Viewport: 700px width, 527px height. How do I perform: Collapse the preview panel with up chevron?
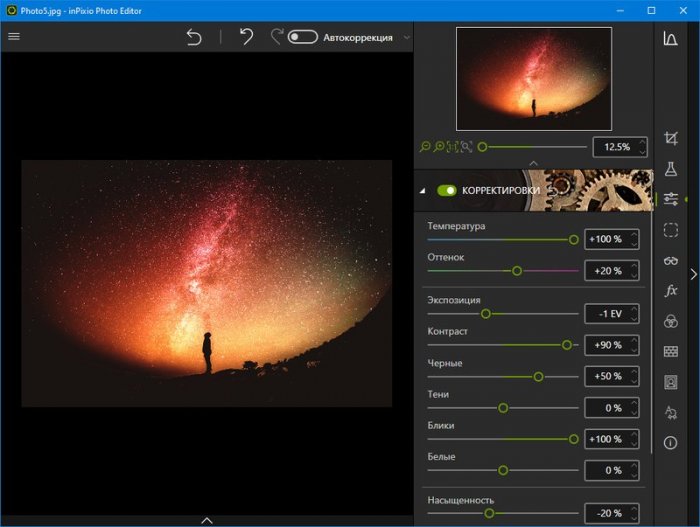click(533, 162)
